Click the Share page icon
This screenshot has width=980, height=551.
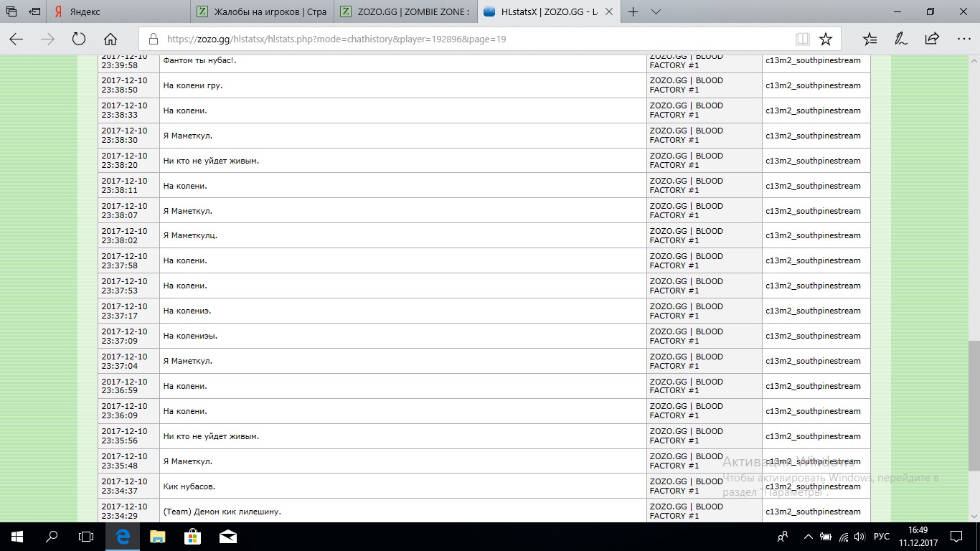pos(932,39)
